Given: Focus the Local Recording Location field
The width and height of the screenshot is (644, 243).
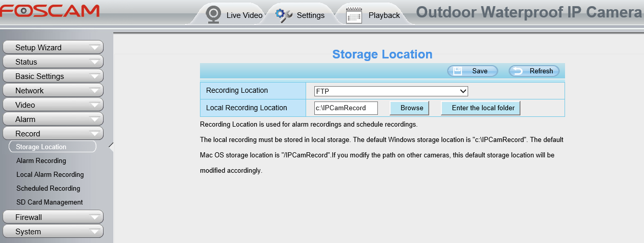Looking at the screenshot, I should coord(346,108).
